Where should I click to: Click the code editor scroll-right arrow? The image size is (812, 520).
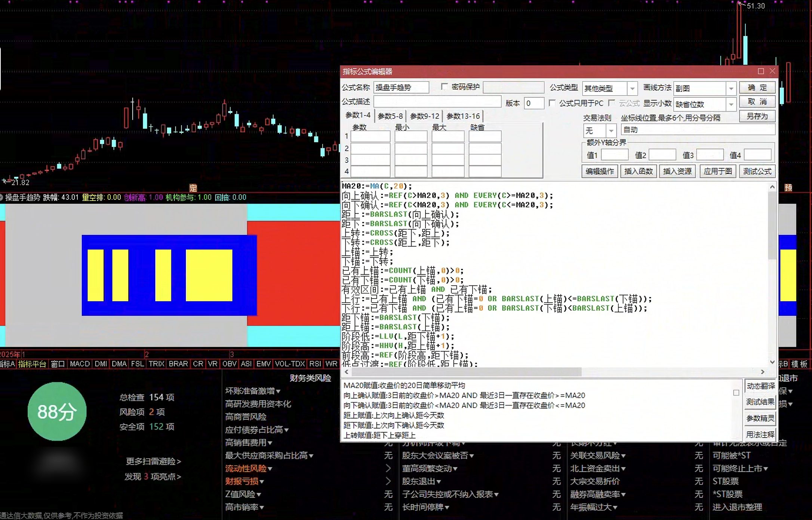point(763,372)
